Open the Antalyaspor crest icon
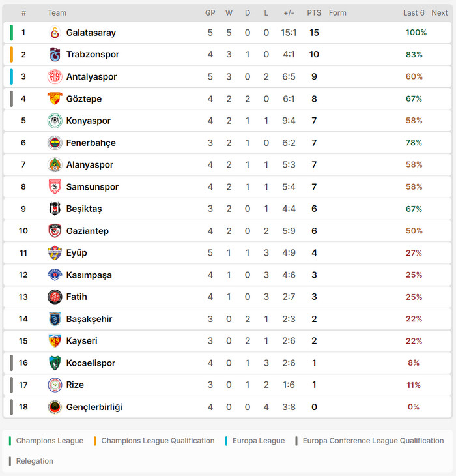 coord(55,77)
